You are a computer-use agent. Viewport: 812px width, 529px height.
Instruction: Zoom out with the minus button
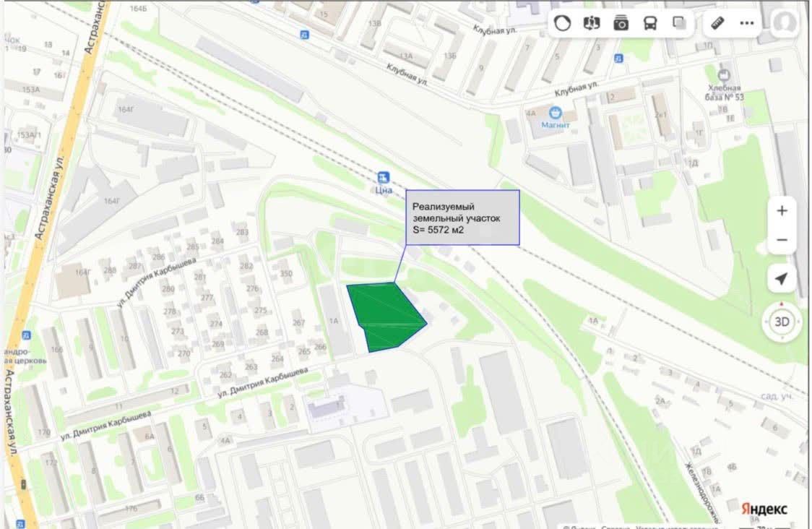[x=782, y=240]
